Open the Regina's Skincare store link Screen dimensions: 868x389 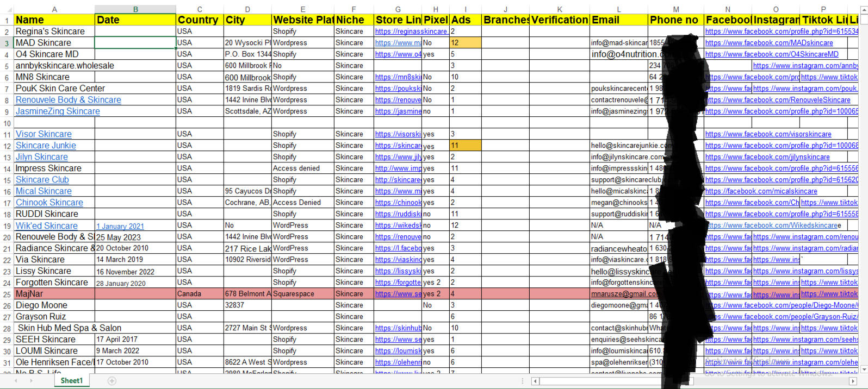[x=411, y=32]
